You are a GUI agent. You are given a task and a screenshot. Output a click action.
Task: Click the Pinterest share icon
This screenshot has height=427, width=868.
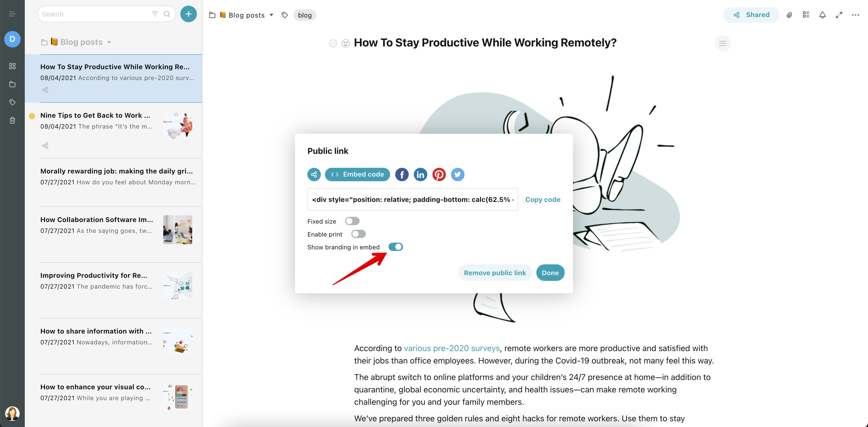[438, 174]
